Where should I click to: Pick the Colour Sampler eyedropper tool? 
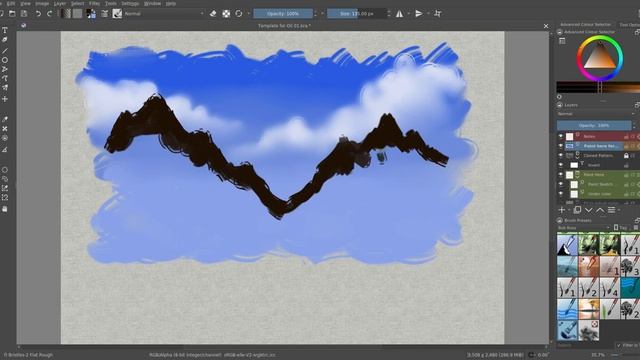[x=5, y=119]
